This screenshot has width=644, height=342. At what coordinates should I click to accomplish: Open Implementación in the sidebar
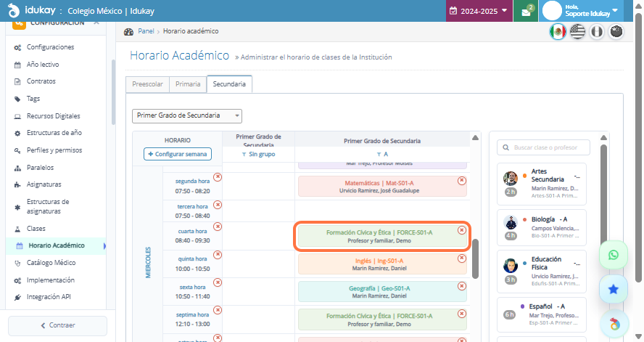[51, 280]
